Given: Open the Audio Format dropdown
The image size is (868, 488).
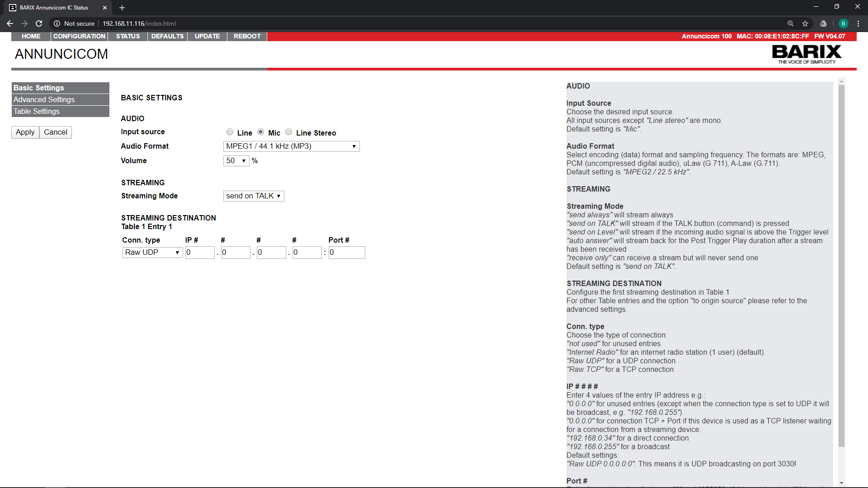Looking at the screenshot, I should (x=291, y=146).
